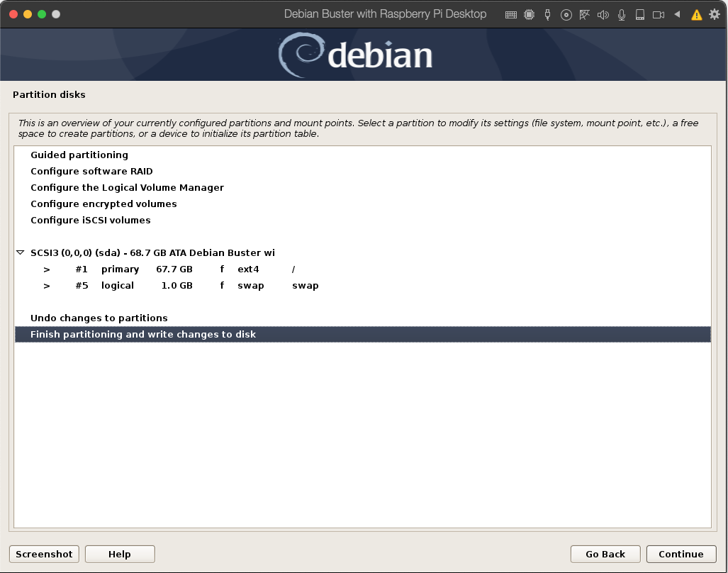
Task: Open the network web icon
Action: [x=585, y=15]
